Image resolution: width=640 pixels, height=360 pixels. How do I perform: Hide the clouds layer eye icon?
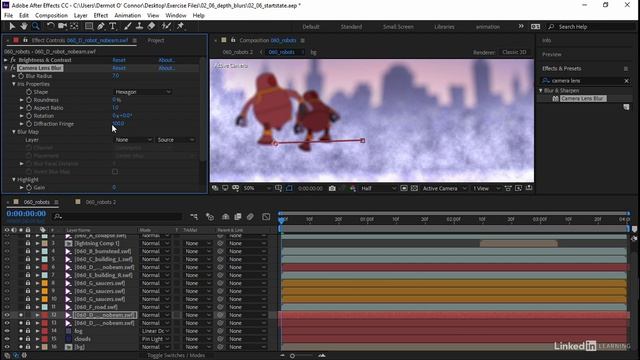pyautogui.click(x=7, y=339)
